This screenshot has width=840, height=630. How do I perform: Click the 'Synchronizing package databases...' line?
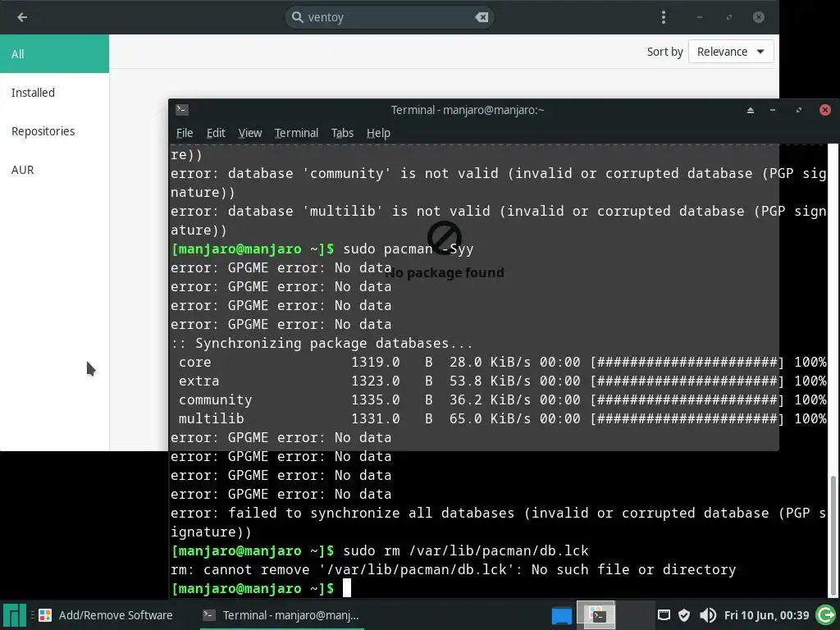[x=322, y=344]
